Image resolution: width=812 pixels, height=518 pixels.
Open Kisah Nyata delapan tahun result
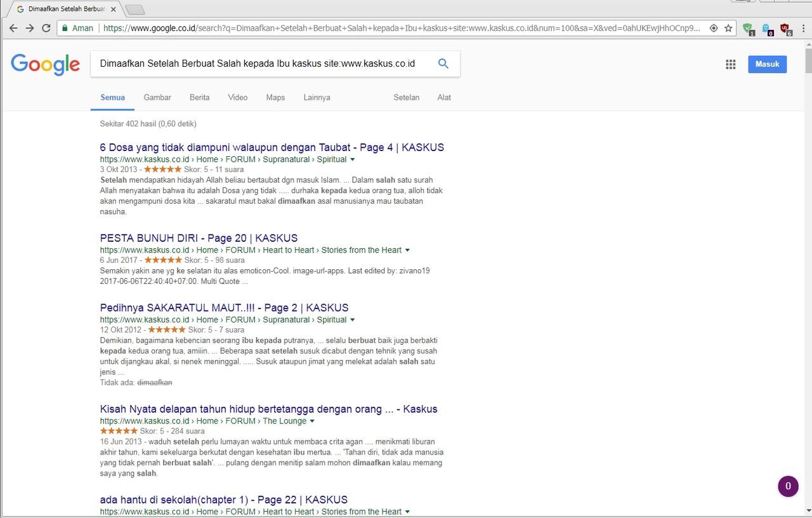(x=269, y=409)
